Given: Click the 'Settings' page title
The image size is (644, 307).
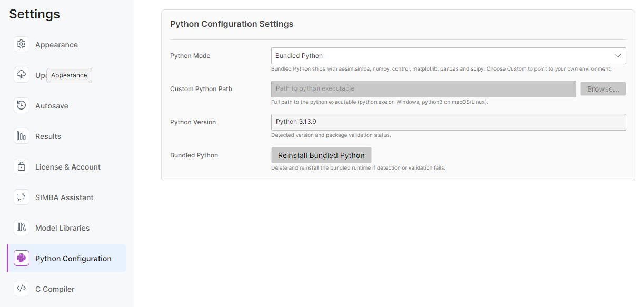Looking at the screenshot, I should pyautogui.click(x=35, y=14).
